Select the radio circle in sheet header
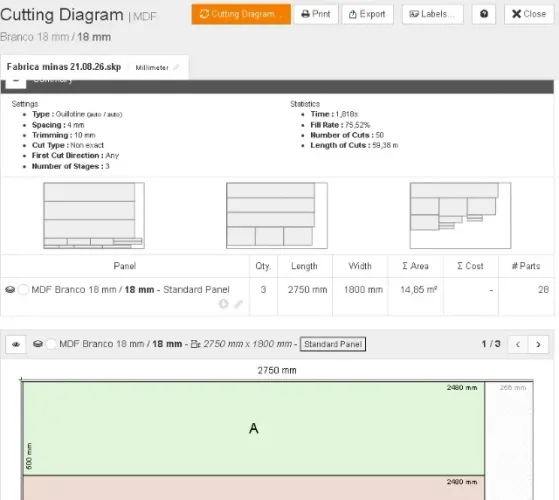 [x=51, y=344]
